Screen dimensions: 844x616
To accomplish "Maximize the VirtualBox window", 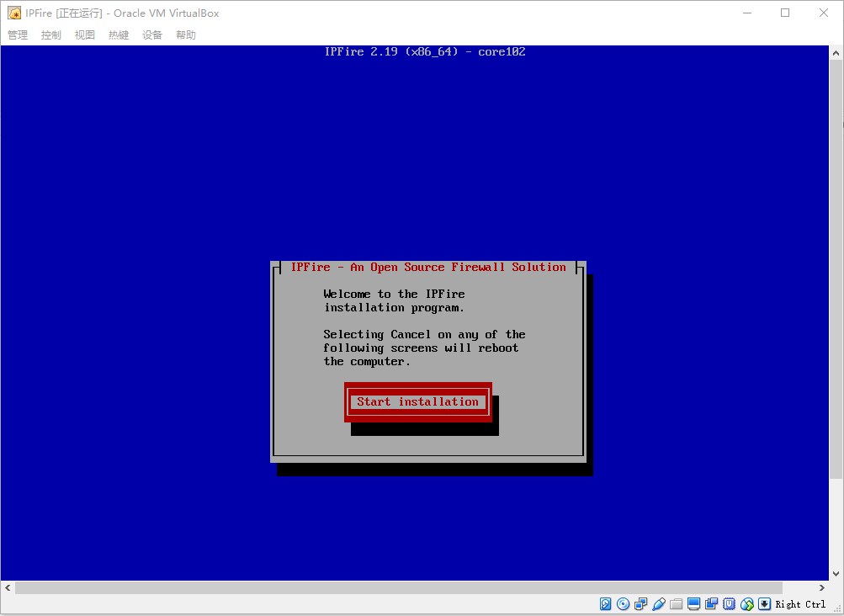I will pyautogui.click(x=785, y=13).
